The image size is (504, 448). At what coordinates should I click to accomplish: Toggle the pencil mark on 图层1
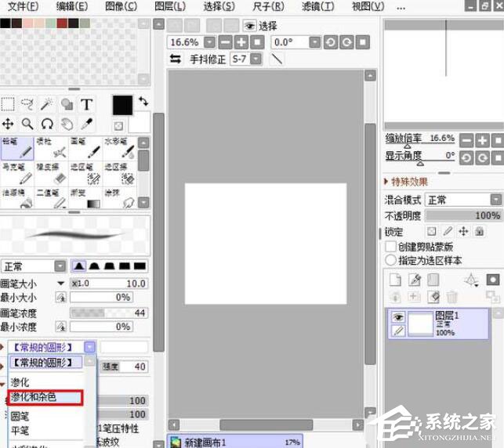coord(398,331)
